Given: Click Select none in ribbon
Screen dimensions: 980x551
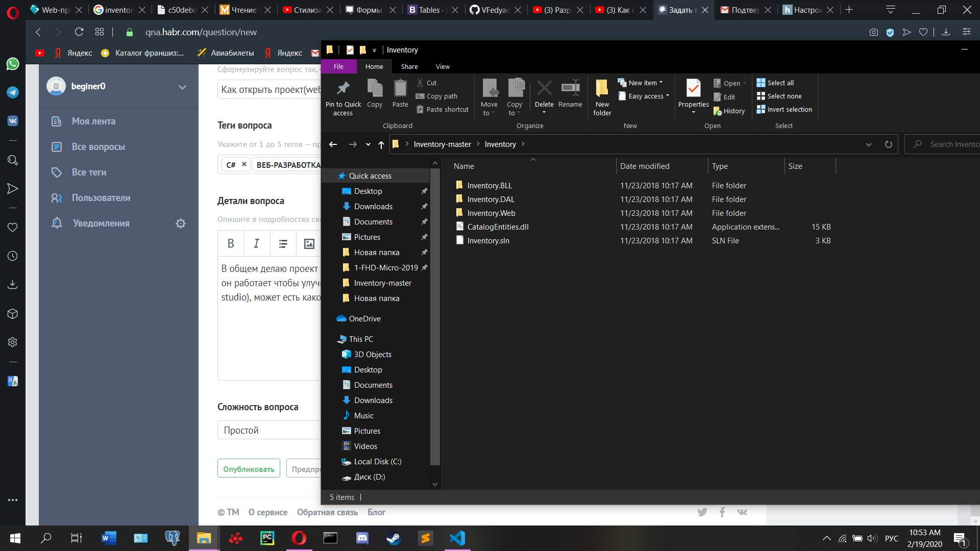Looking at the screenshot, I should coord(779,96).
